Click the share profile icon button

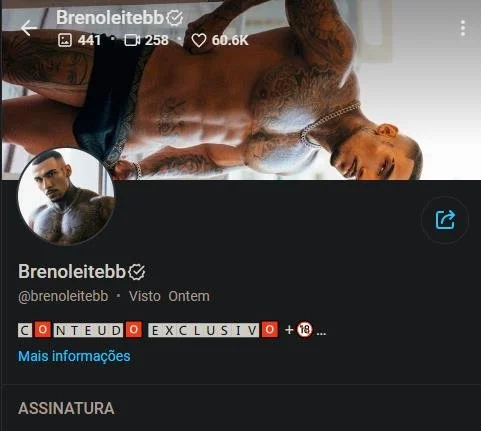[x=445, y=220]
